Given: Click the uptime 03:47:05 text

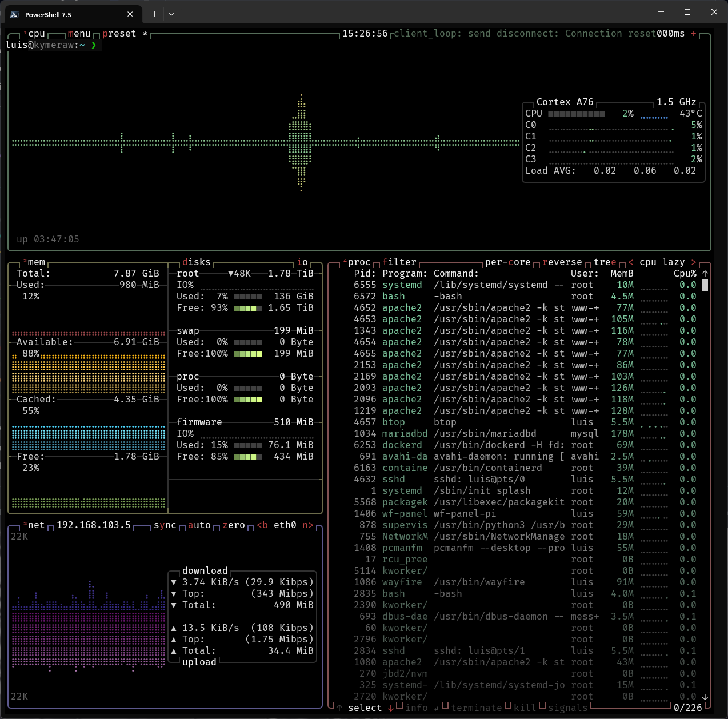Looking at the screenshot, I should (x=48, y=239).
